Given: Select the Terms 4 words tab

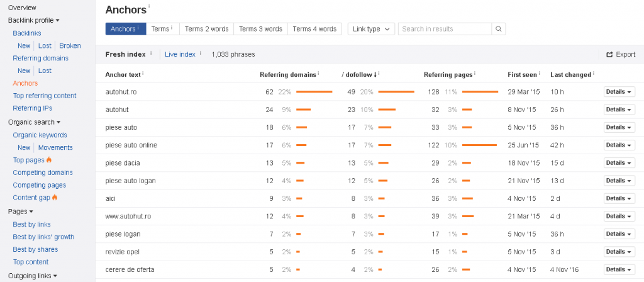Looking at the screenshot, I should tap(314, 29).
